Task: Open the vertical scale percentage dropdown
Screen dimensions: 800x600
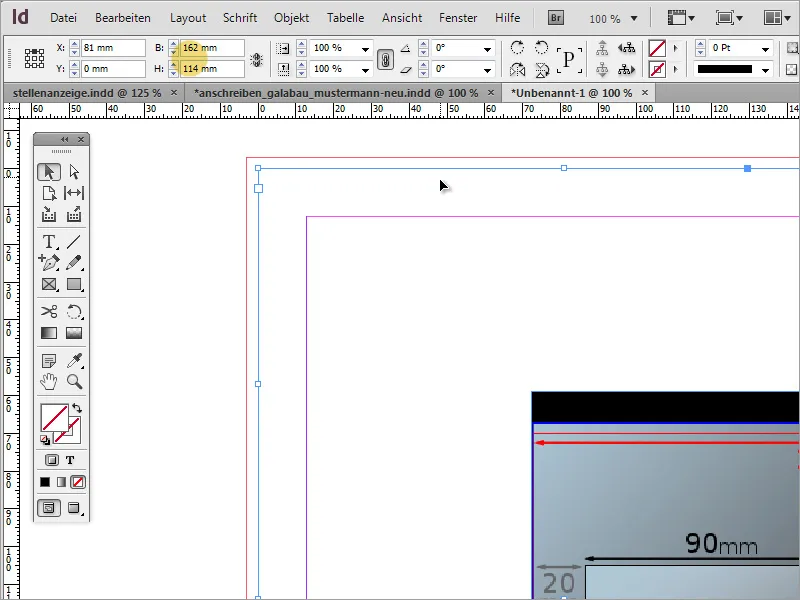Action: [365, 70]
